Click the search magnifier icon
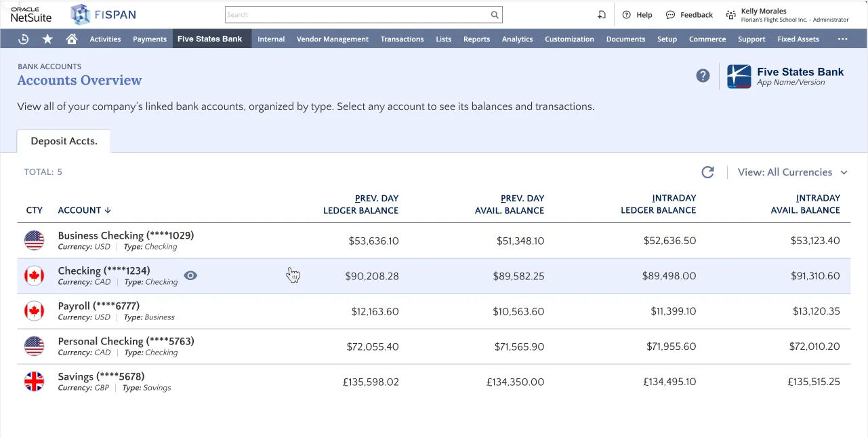This screenshot has width=868, height=438. (x=495, y=15)
